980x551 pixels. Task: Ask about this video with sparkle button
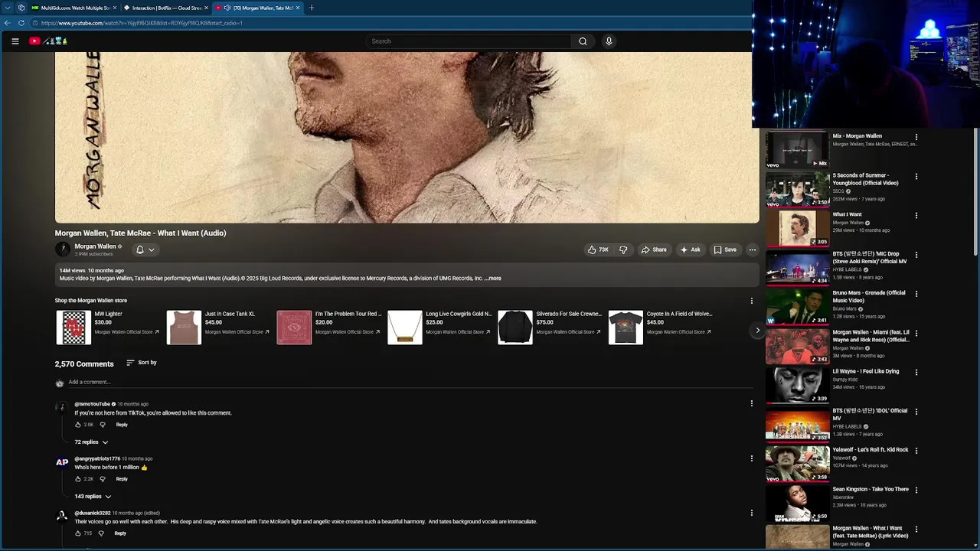point(690,249)
